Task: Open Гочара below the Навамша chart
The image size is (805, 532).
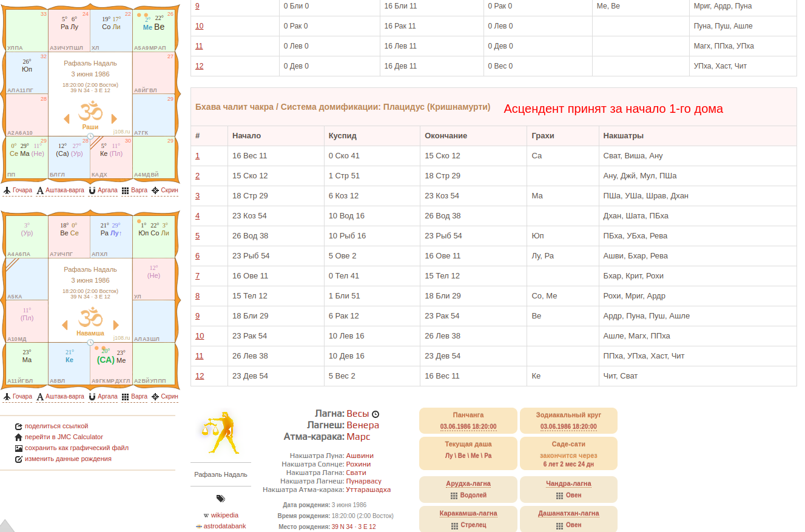Action: pos(17,396)
